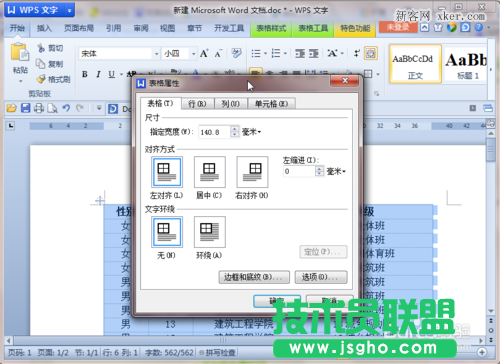Redo the last action
Screen dimensions: 500x364
coord(80,108)
